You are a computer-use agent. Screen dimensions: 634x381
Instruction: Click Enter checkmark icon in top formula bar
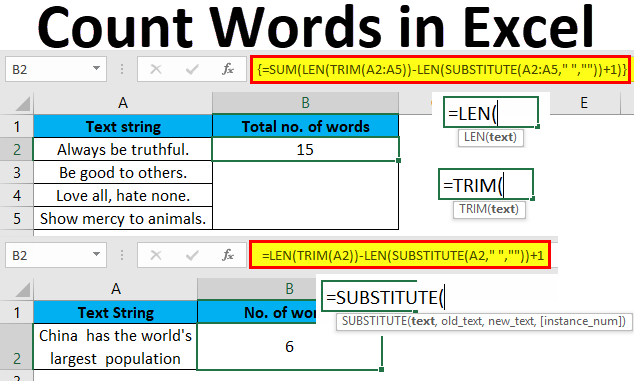click(192, 70)
